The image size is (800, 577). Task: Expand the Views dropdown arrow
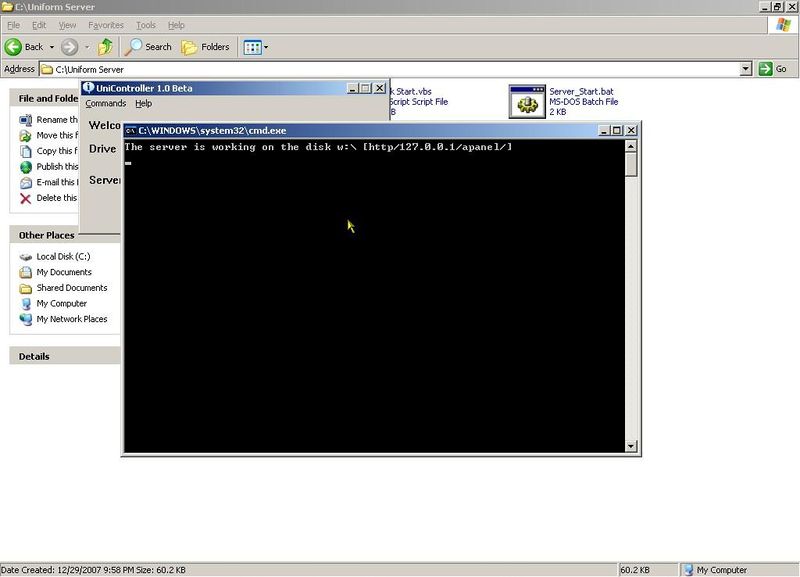click(x=266, y=47)
